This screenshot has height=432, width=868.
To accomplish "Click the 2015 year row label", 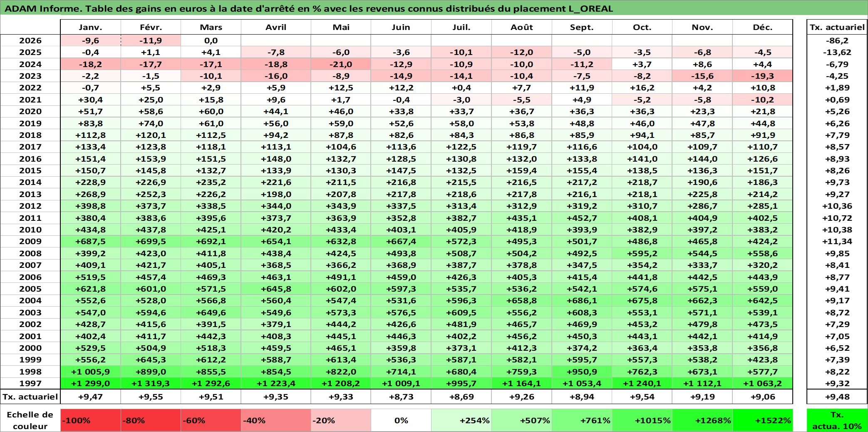I will click(x=30, y=170).
